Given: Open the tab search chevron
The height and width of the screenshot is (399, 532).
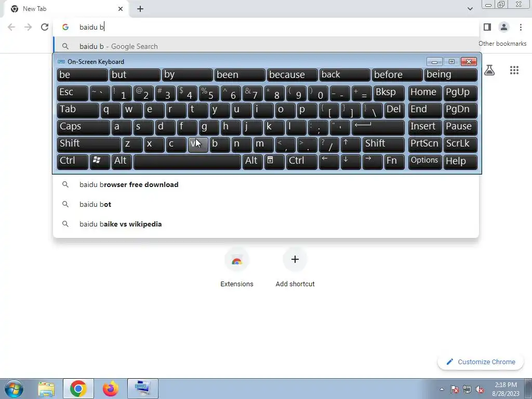Looking at the screenshot, I should click(470, 9).
